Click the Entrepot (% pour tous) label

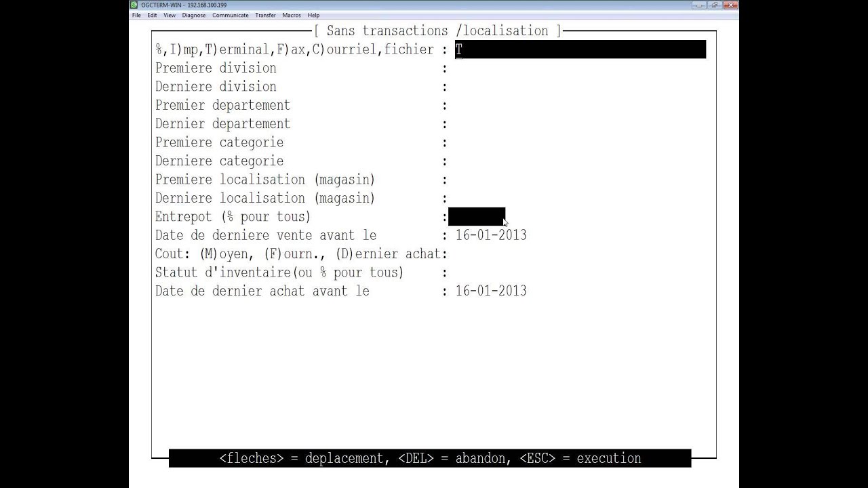tap(233, 217)
